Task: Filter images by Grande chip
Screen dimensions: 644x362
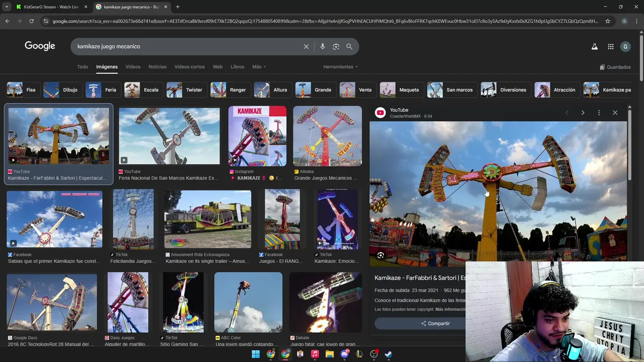Action: click(315, 90)
